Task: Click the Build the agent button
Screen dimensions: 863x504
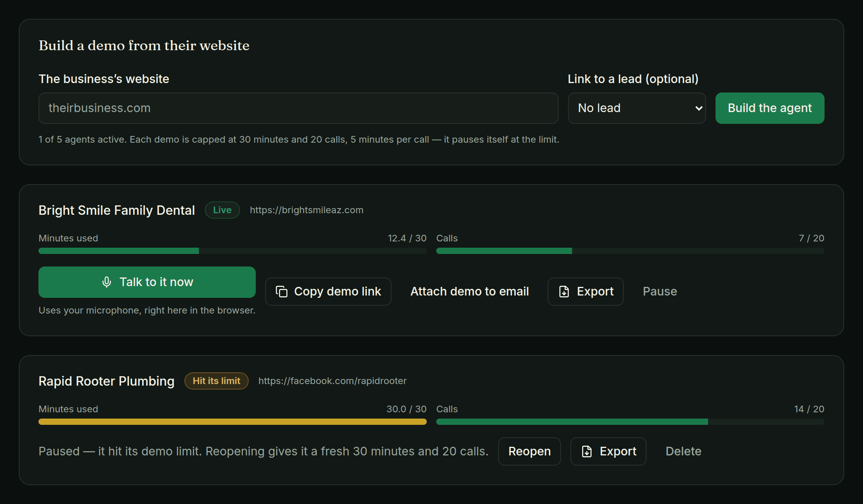Action: click(x=770, y=108)
